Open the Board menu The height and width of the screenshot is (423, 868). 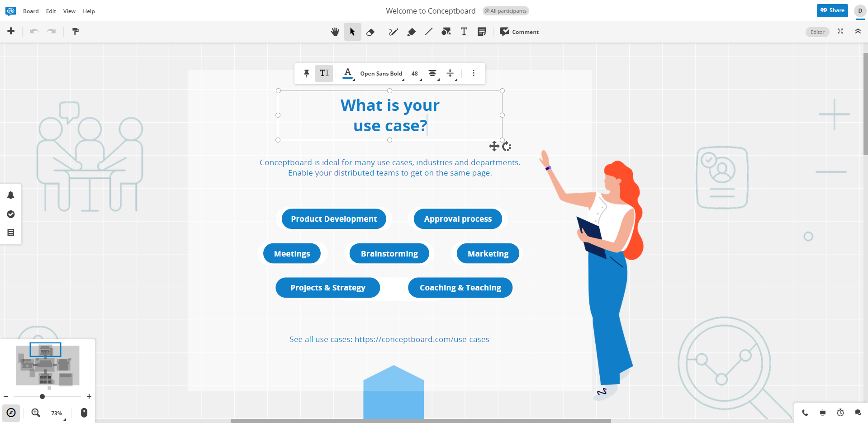31,11
